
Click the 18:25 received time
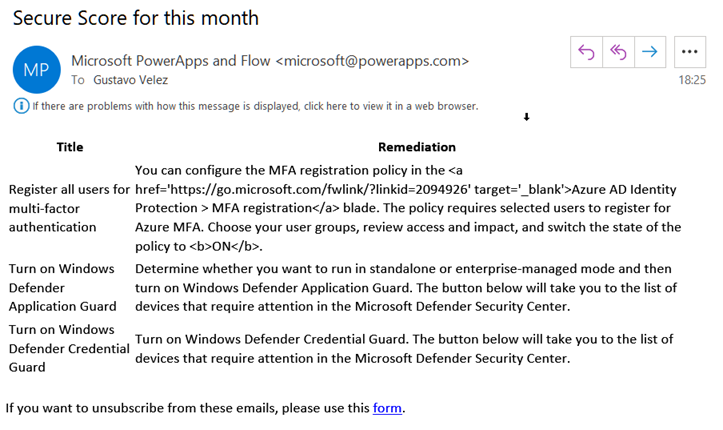[692, 80]
